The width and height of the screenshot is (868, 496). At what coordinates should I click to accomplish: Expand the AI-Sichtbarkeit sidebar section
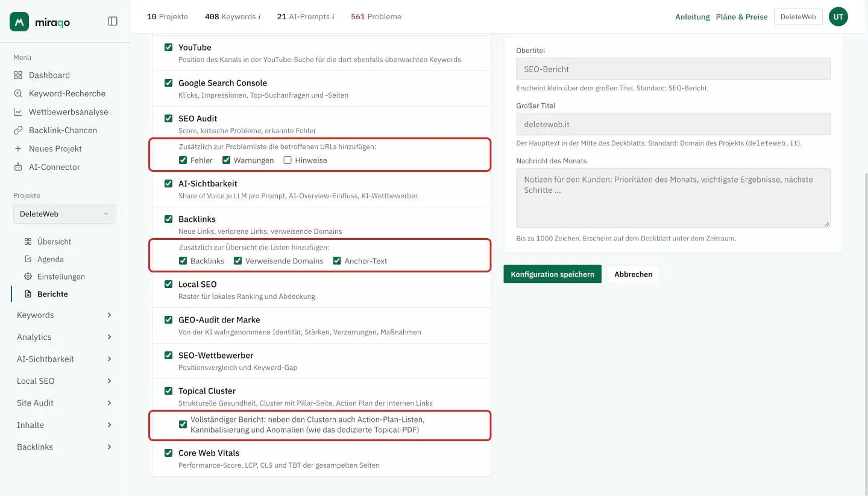pyautogui.click(x=64, y=359)
